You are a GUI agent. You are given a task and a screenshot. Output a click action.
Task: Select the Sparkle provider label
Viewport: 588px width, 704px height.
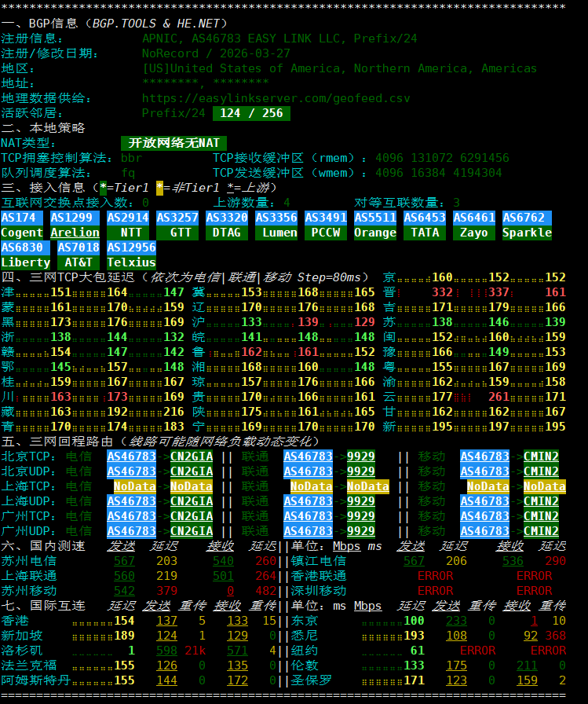point(527,233)
